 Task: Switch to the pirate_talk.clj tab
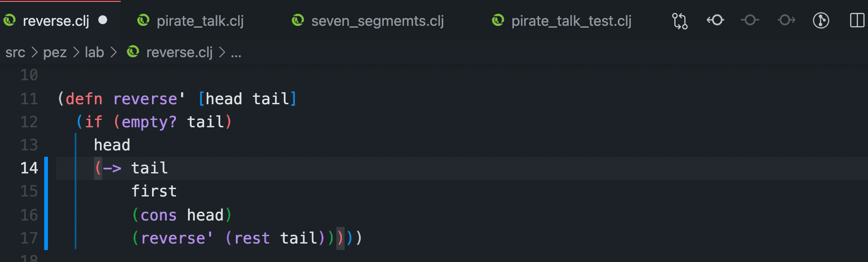pos(200,21)
